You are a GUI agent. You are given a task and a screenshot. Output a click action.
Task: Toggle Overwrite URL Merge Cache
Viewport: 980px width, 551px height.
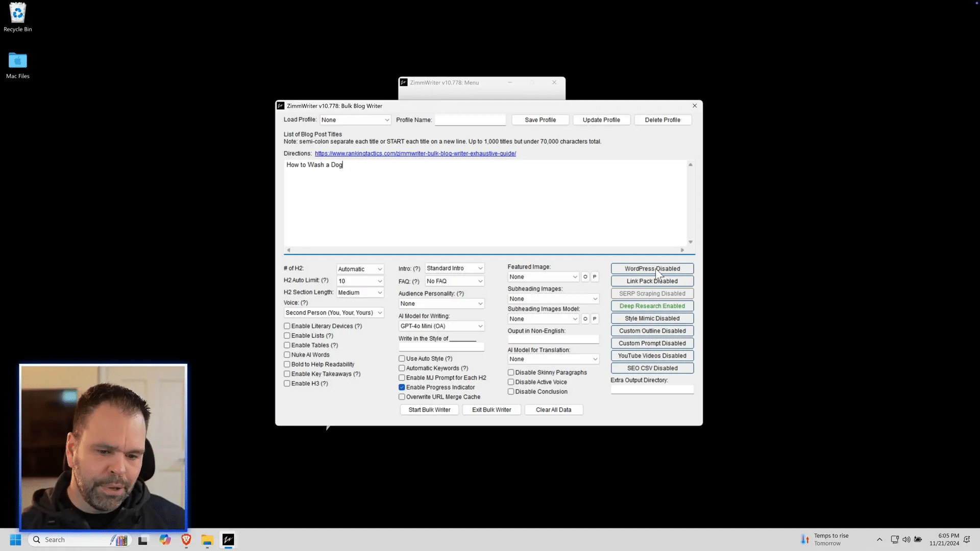(x=402, y=397)
